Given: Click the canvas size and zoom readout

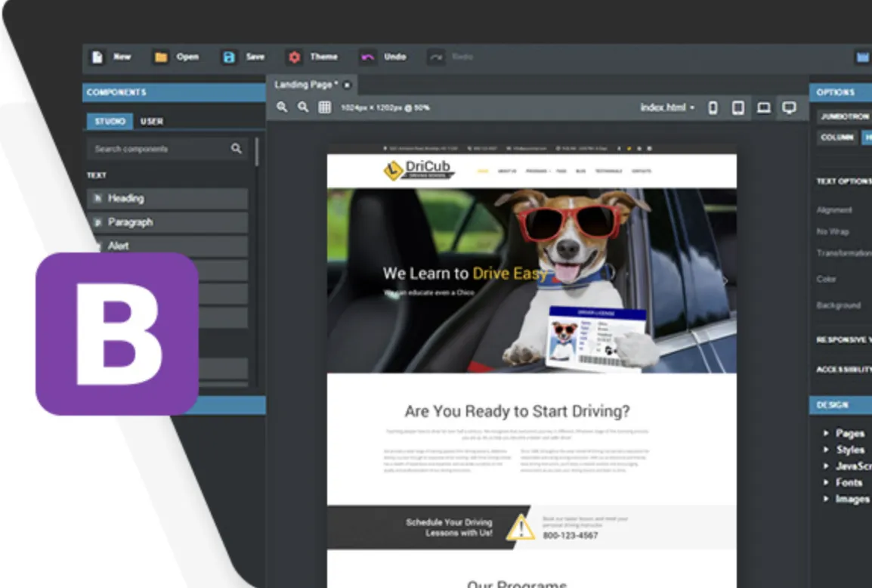Looking at the screenshot, I should (x=385, y=107).
